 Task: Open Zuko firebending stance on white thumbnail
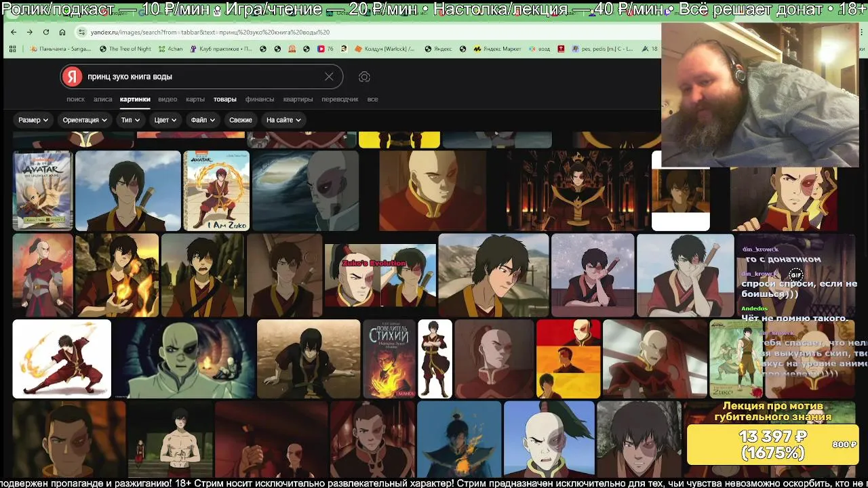[62, 359]
